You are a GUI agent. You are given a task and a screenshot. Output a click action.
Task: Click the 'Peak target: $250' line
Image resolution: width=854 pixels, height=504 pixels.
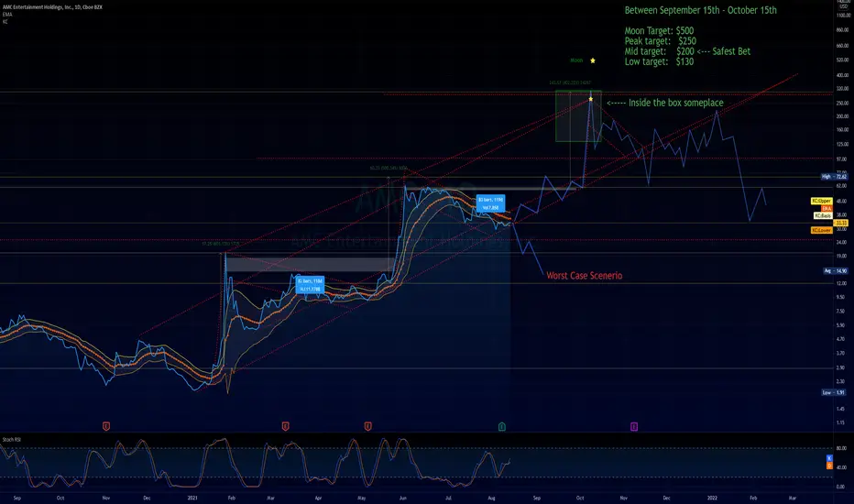point(660,41)
